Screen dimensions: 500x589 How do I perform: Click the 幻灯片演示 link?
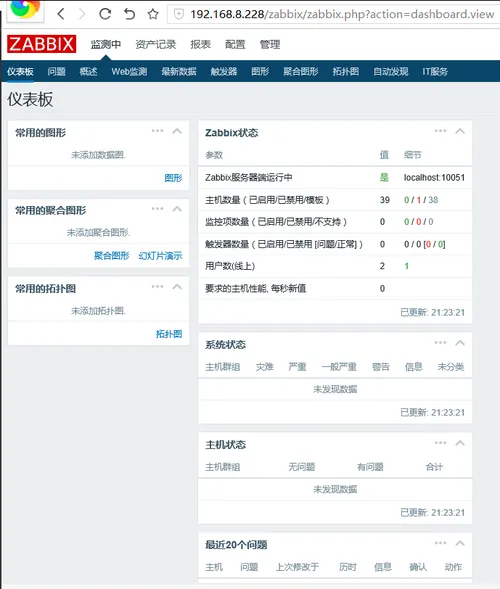tap(160, 256)
